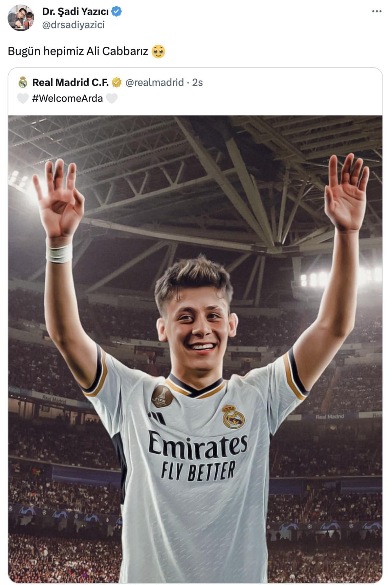This screenshot has width=392, height=585.
Task: Click the blue verified badge
Action: click(x=117, y=11)
